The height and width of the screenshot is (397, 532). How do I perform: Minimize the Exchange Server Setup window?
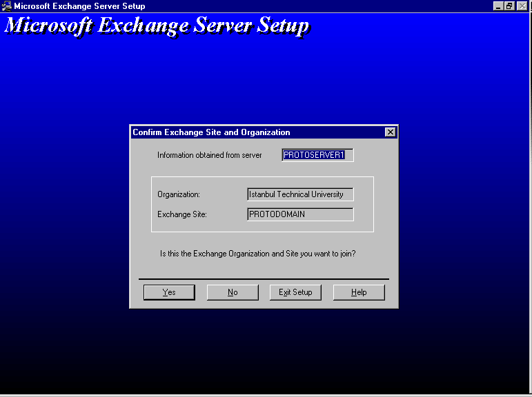tap(498, 6)
